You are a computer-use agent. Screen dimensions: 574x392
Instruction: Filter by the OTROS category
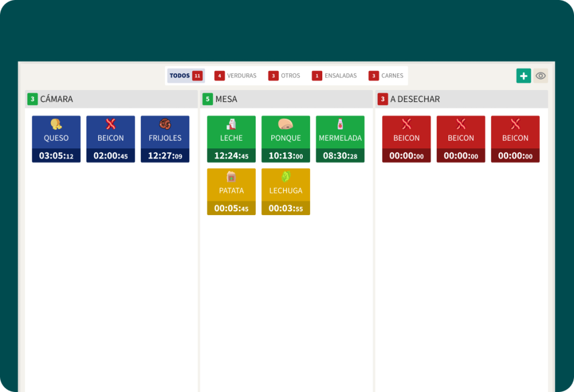(285, 76)
